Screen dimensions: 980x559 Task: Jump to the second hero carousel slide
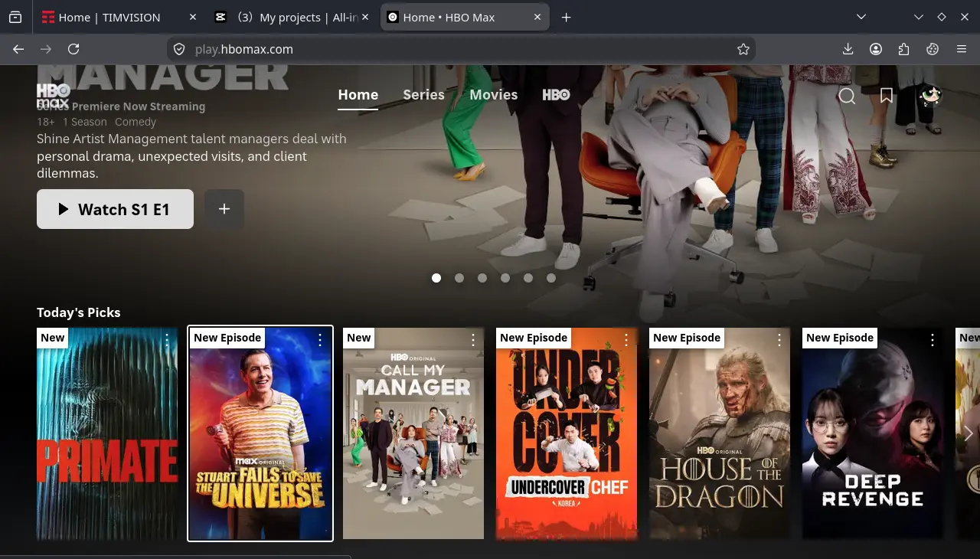tap(459, 278)
